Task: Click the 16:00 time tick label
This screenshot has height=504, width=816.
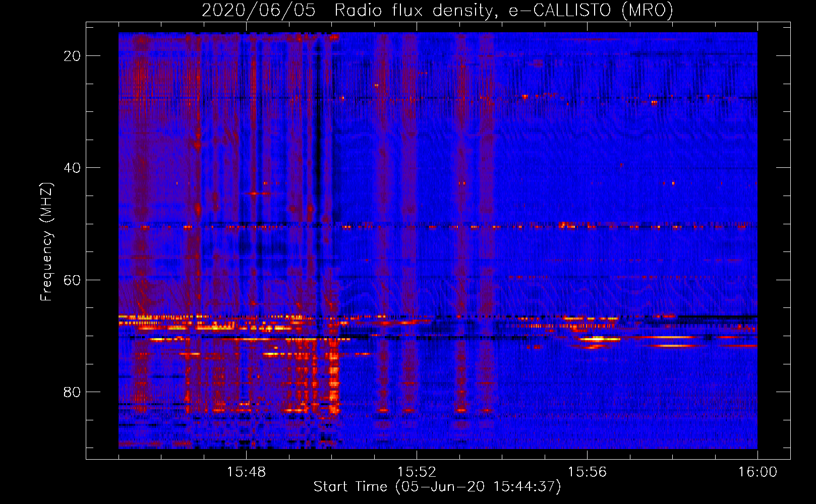Action: pos(757,472)
